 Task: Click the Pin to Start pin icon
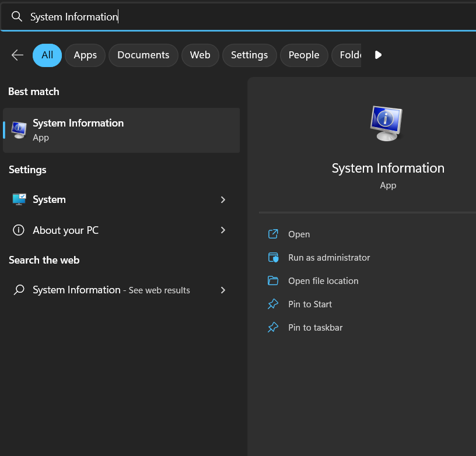click(273, 304)
